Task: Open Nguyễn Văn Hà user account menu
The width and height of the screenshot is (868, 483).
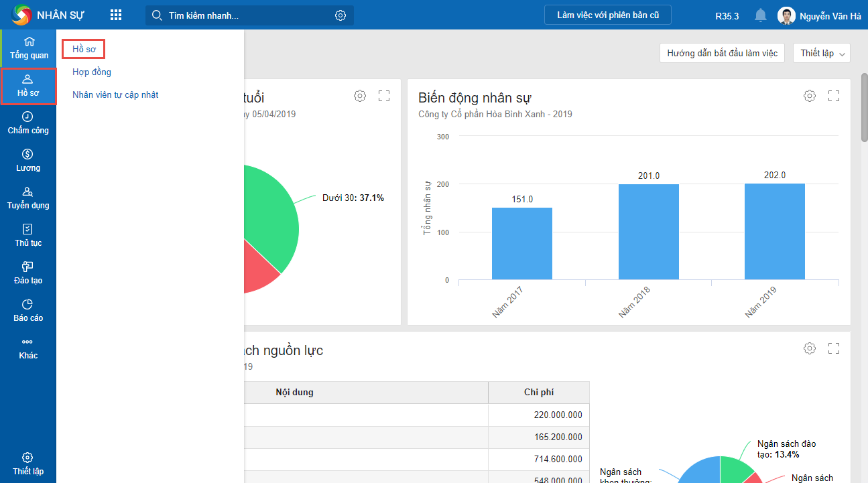Action: coord(819,16)
